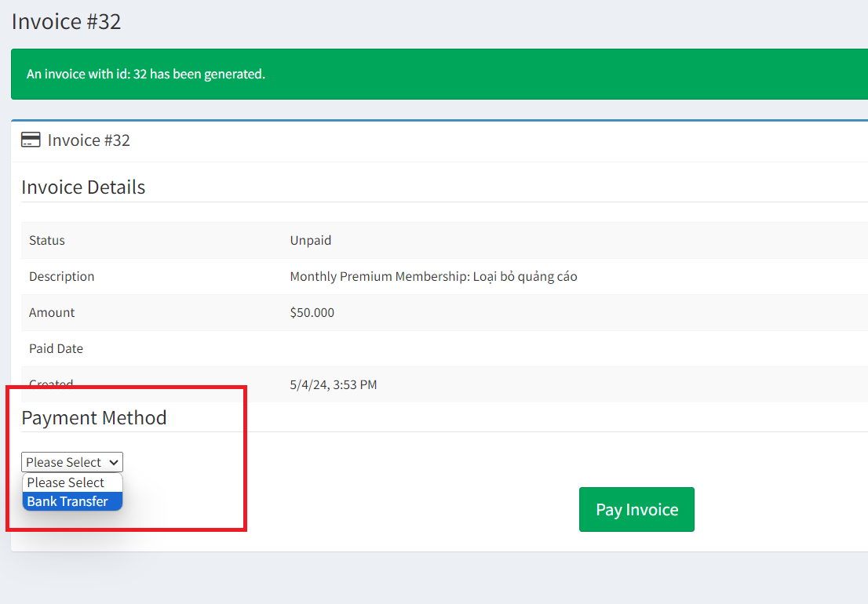Click the green invoice generated alert banner
Image resolution: width=868 pixels, height=604 pixels.
point(439,75)
